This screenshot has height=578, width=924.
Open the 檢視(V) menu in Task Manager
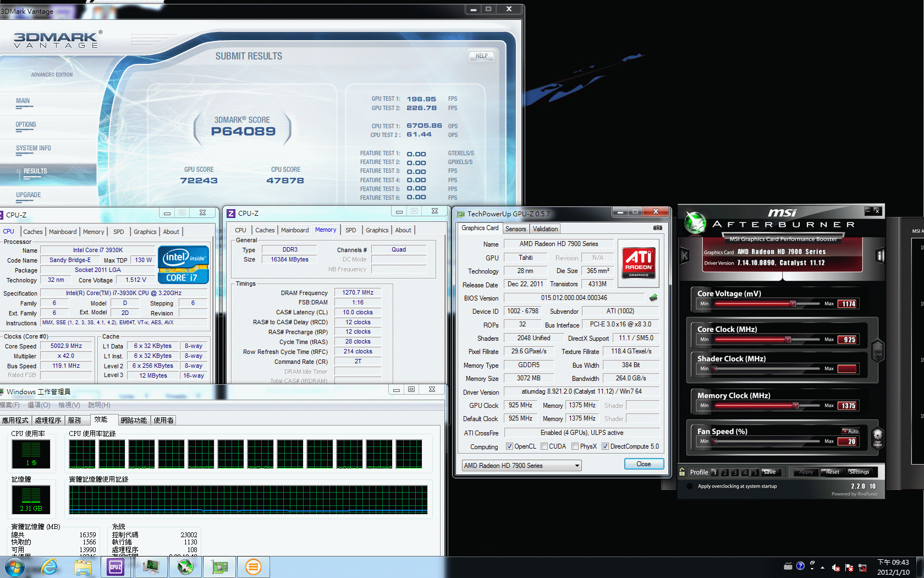point(69,405)
